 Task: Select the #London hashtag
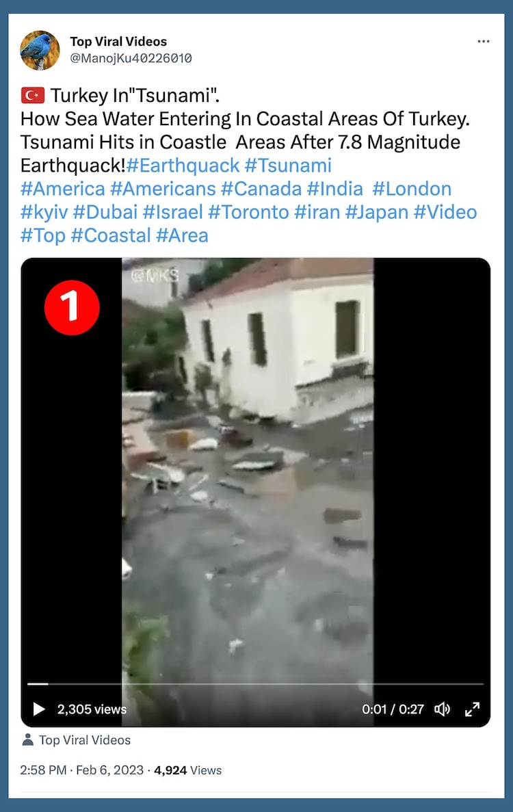[412, 189]
